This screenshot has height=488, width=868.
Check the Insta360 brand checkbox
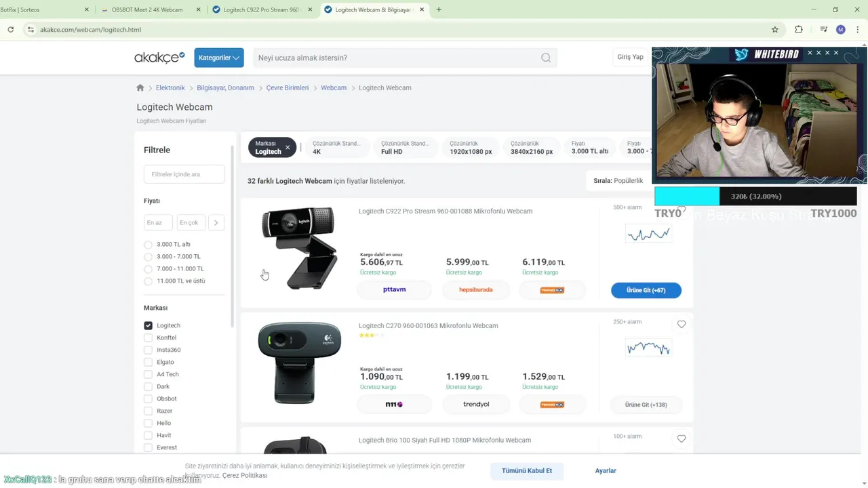coord(148,350)
